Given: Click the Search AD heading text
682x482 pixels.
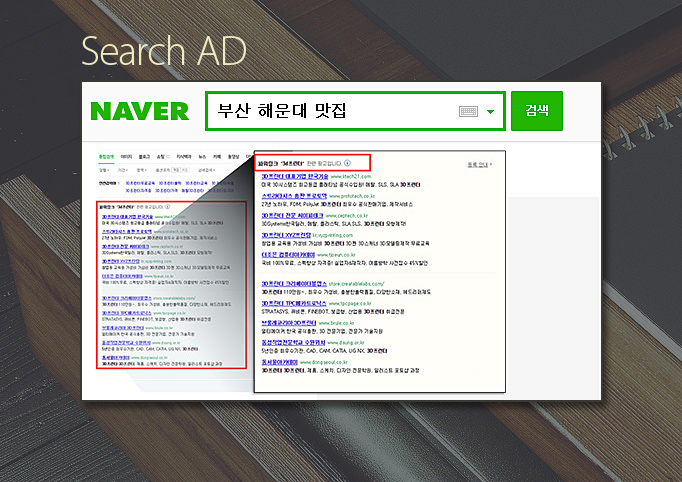Looking at the screenshot, I should point(163,50).
